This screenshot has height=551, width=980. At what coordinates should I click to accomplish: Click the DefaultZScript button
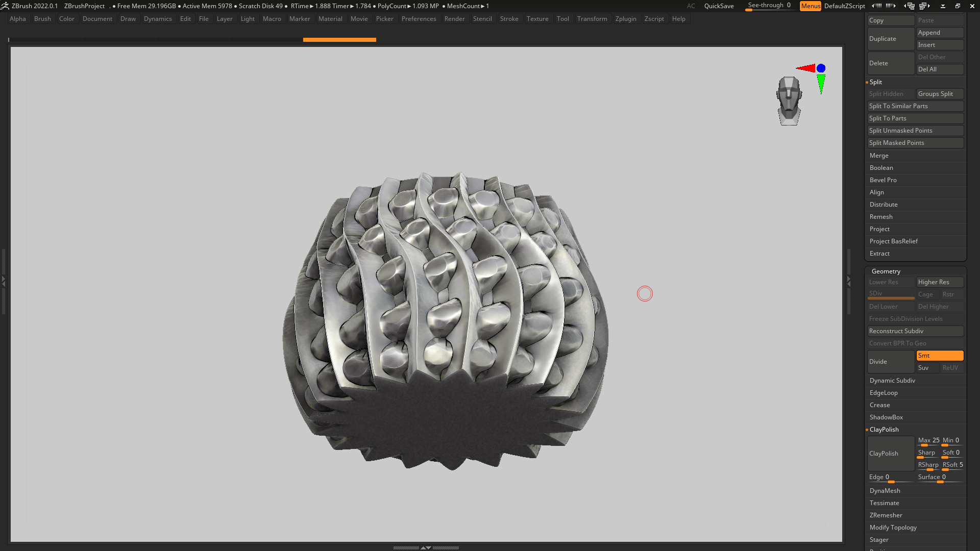point(844,6)
